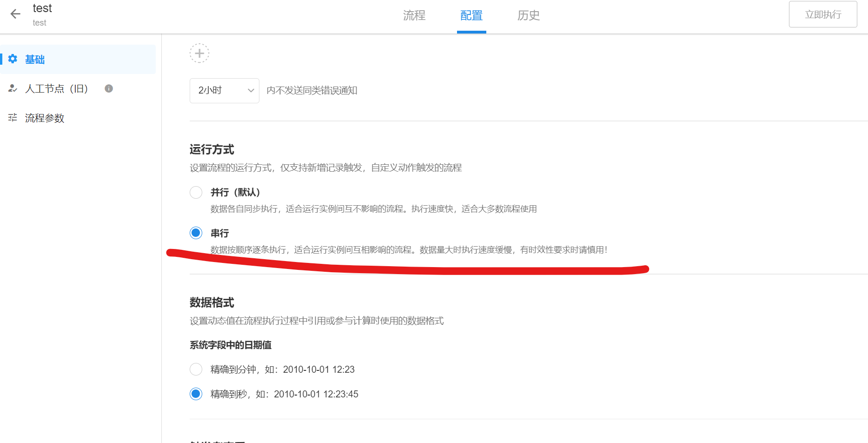
Task: Open 人工节点（旧） in the sidebar
Action: pos(56,88)
